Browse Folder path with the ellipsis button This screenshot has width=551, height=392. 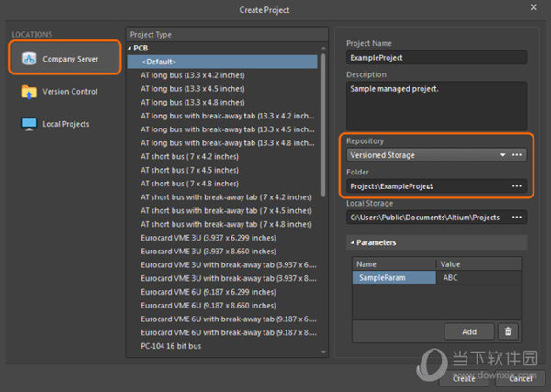coord(517,185)
